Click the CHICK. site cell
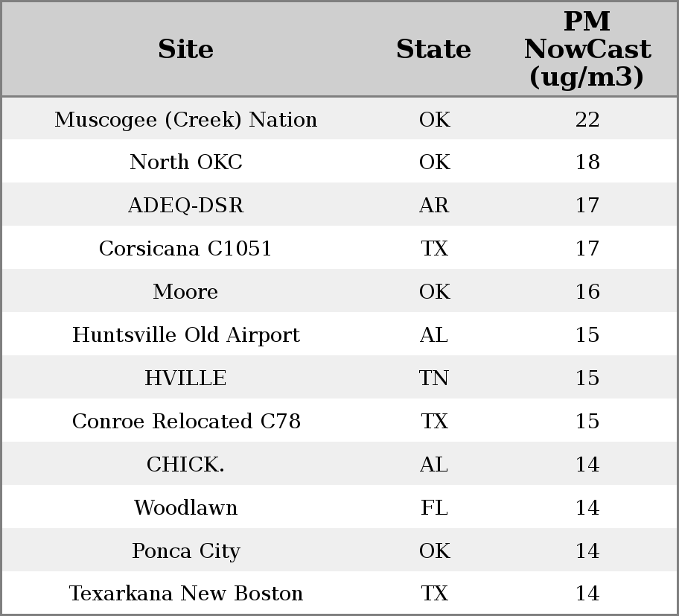679x616 pixels. pyautogui.click(x=185, y=465)
